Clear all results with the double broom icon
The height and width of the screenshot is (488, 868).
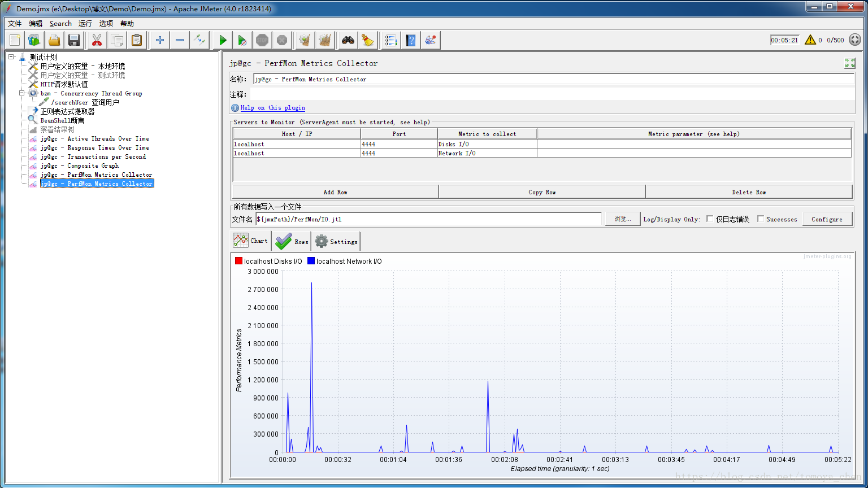[x=324, y=40]
